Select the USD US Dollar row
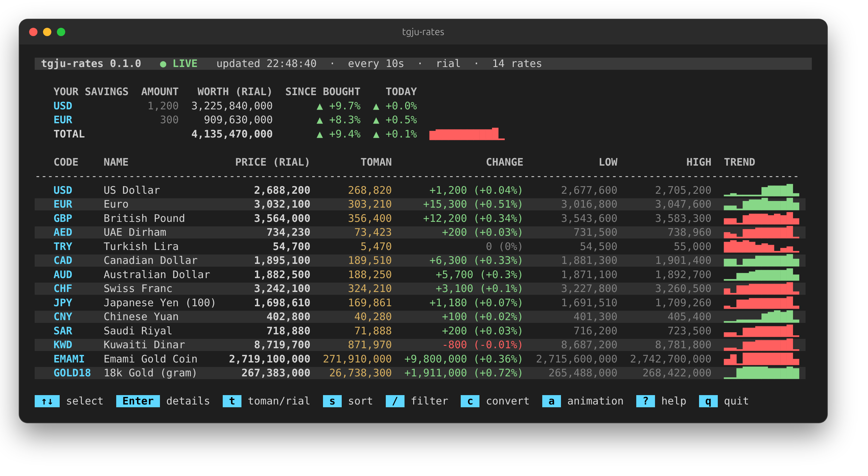 click(x=420, y=190)
